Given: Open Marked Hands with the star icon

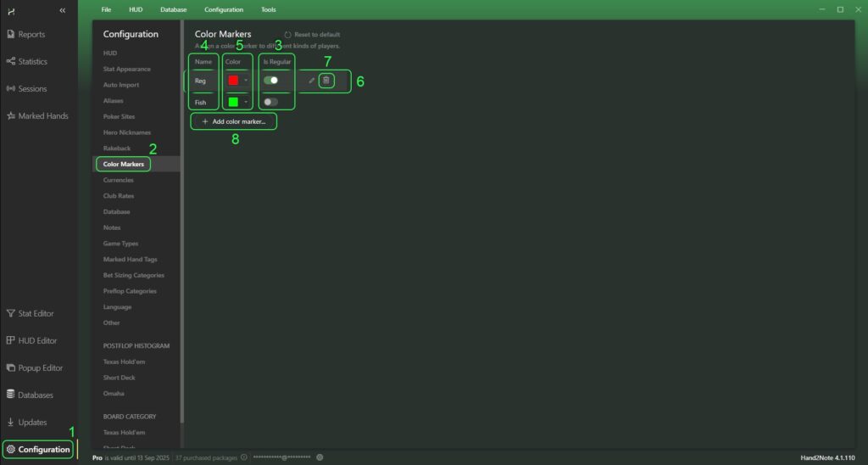Looking at the screenshot, I should coord(11,116).
